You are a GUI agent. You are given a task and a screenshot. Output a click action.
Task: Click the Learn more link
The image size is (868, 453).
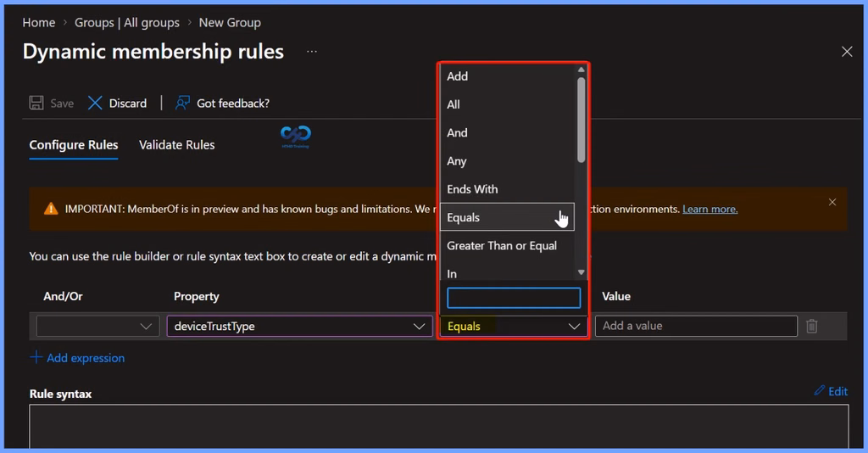709,210
